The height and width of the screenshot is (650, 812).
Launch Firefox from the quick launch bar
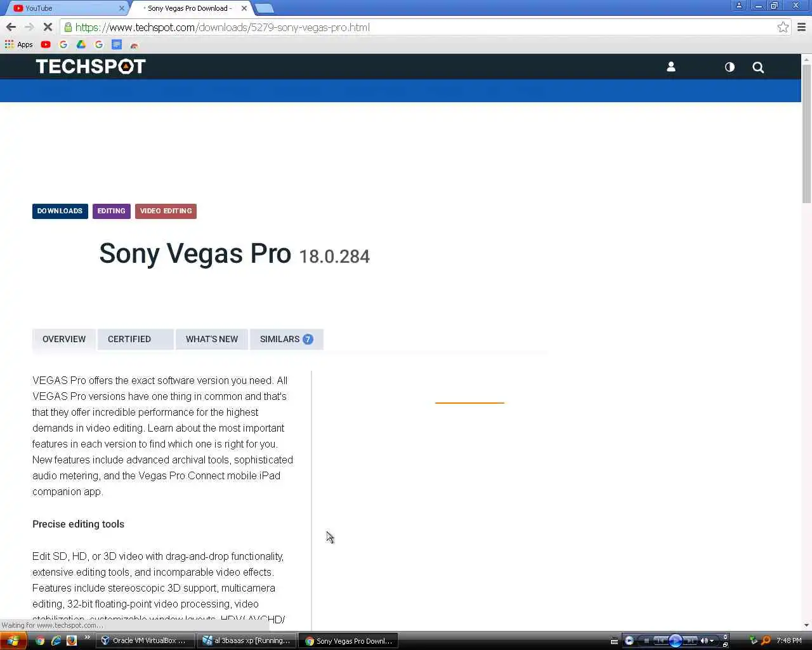click(x=72, y=640)
